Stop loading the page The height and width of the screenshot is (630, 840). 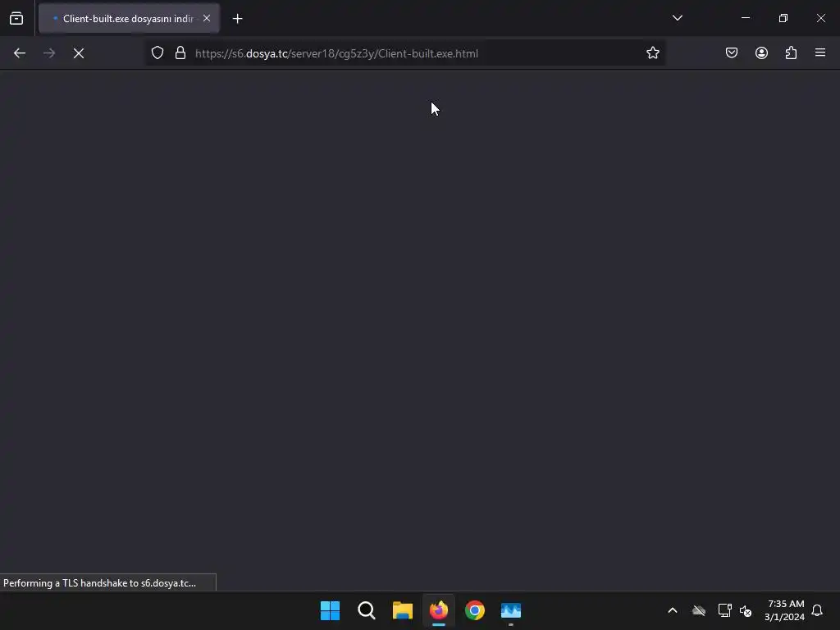[x=79, y=53]
